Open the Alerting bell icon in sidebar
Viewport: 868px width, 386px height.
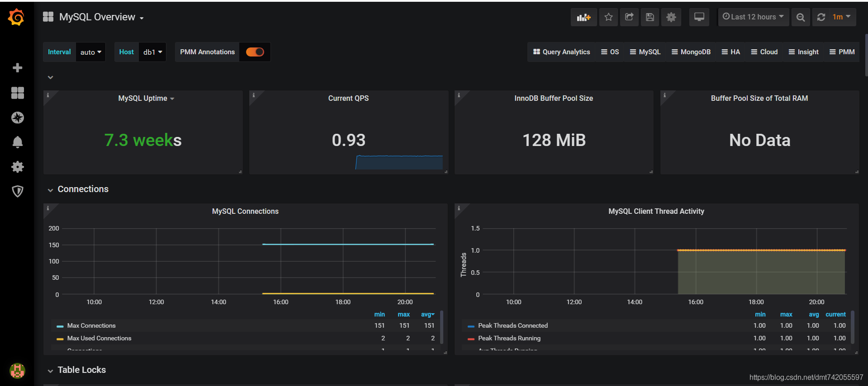pyautogui.click(x=17, y=142)
